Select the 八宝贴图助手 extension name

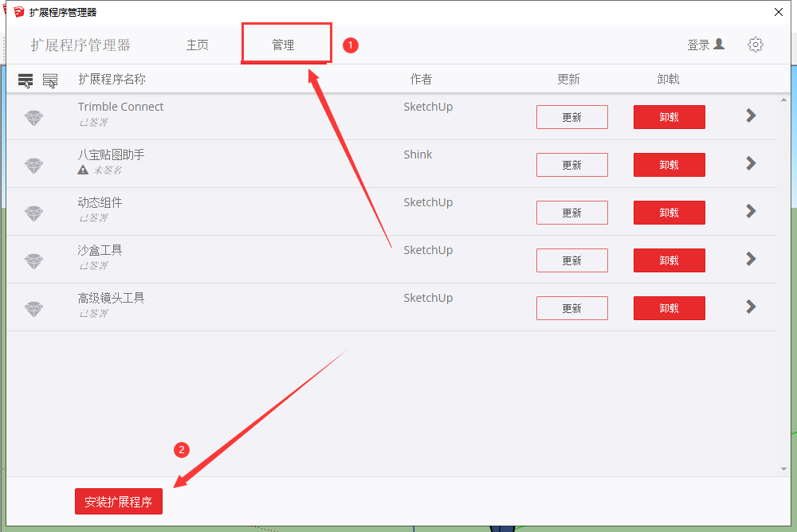(x=112, y=155)
